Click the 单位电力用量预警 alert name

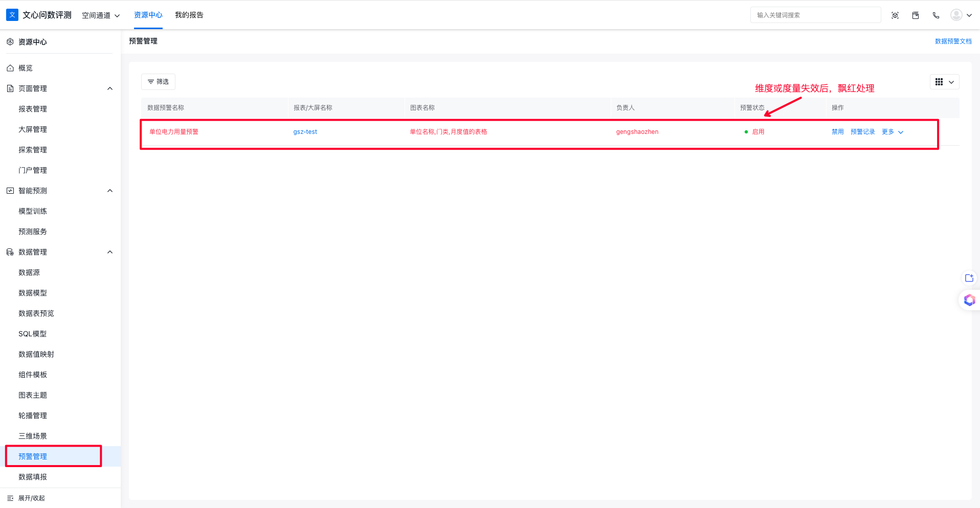coord(174,132)
